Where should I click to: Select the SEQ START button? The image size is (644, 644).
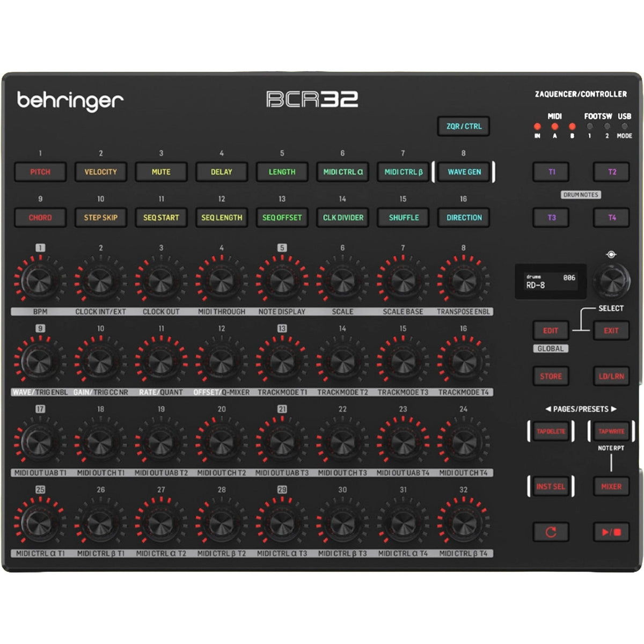(161, 217)
